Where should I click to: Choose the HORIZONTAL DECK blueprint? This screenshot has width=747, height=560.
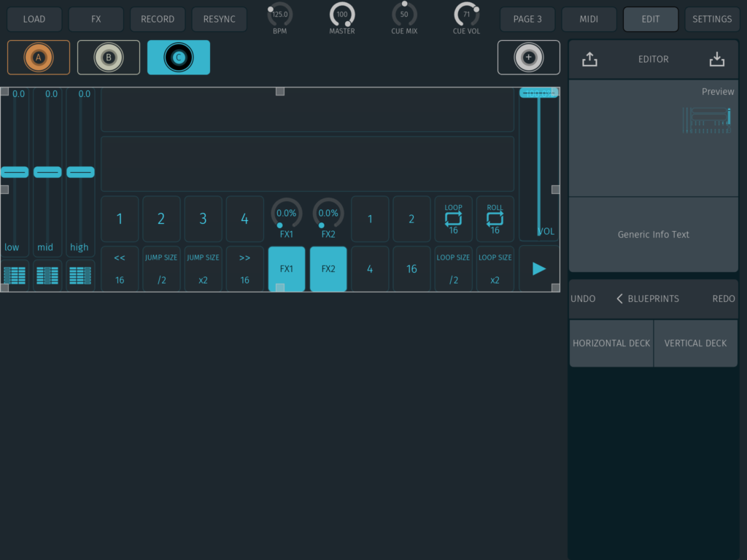611,343
